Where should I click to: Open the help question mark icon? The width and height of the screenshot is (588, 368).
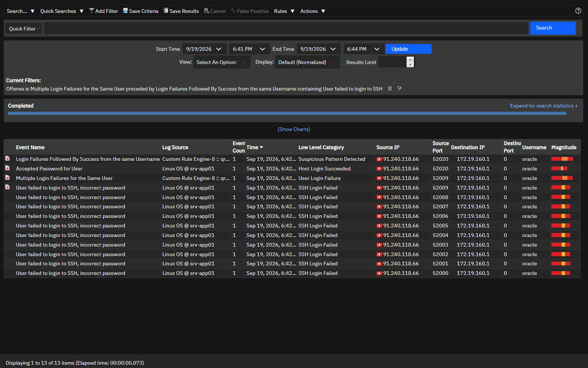click(x=578, y=11)
